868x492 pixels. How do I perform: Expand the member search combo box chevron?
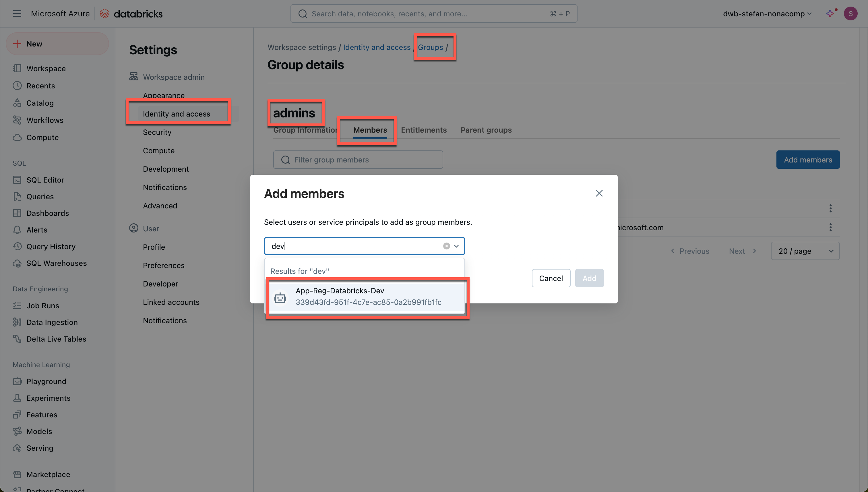coord(456,246)
